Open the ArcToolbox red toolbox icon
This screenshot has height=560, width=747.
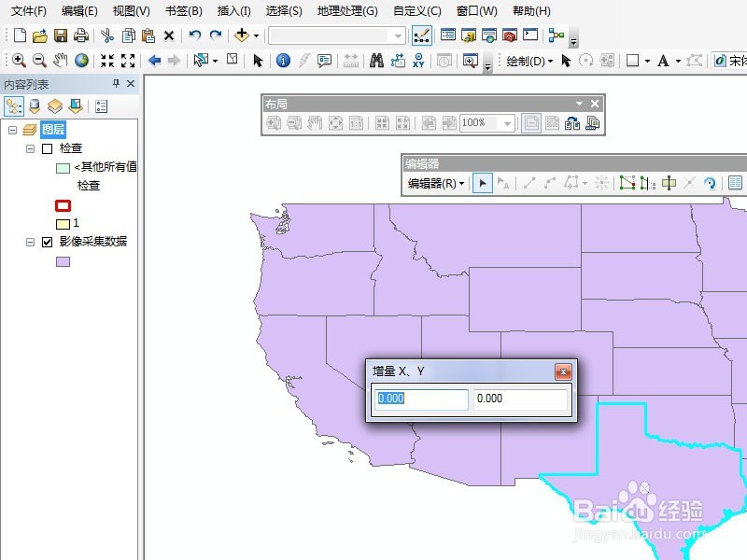click(x=510, y=35)
